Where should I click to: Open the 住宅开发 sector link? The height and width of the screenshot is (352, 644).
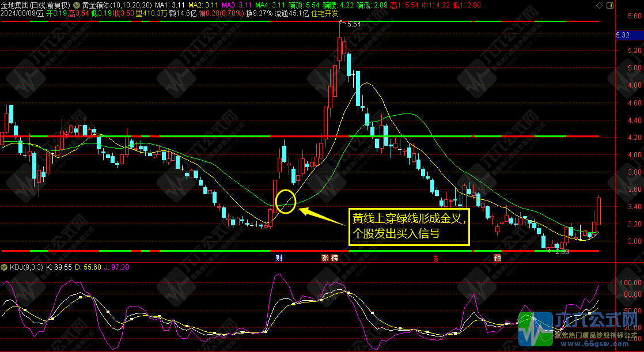(x=325, y=13)
